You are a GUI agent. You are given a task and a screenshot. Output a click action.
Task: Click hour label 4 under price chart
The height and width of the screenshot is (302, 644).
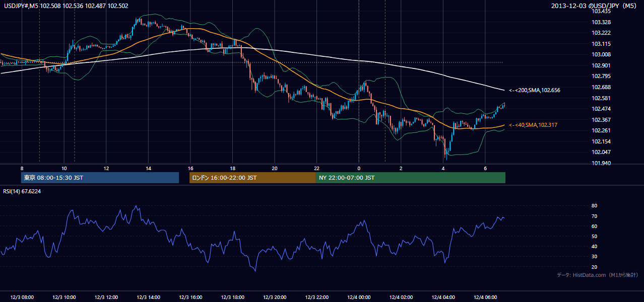(443, 168)
